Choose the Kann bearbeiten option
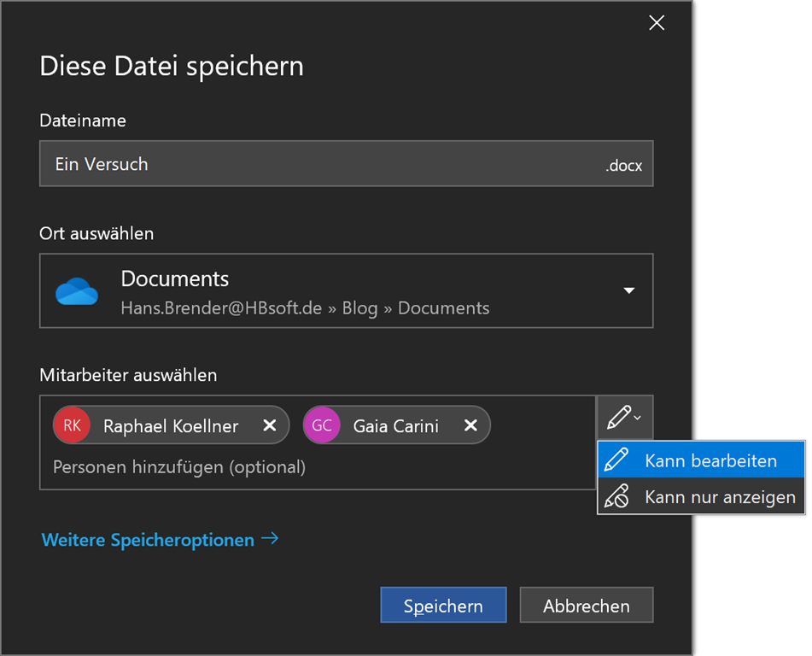The height and width of the screenshot is (656, 812). [710, 461]
